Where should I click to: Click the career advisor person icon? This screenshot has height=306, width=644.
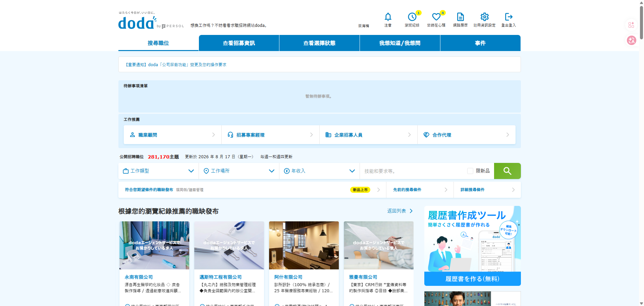[x=132, y=135]
